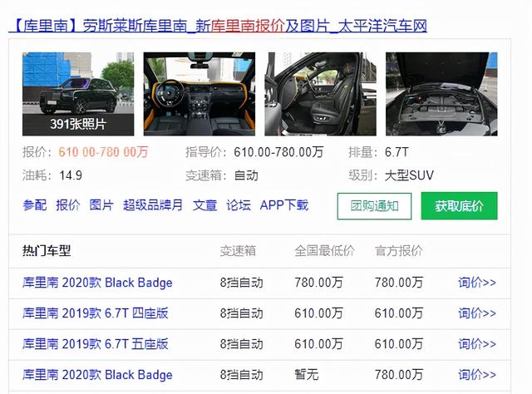Click the green 获取底价 button

[459, 206]
